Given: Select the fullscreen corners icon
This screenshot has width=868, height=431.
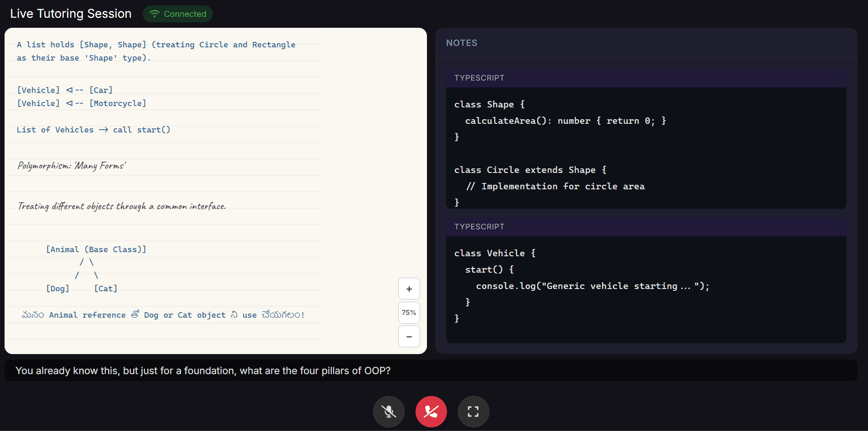Looking at the screenshot, I should (473, 411).
